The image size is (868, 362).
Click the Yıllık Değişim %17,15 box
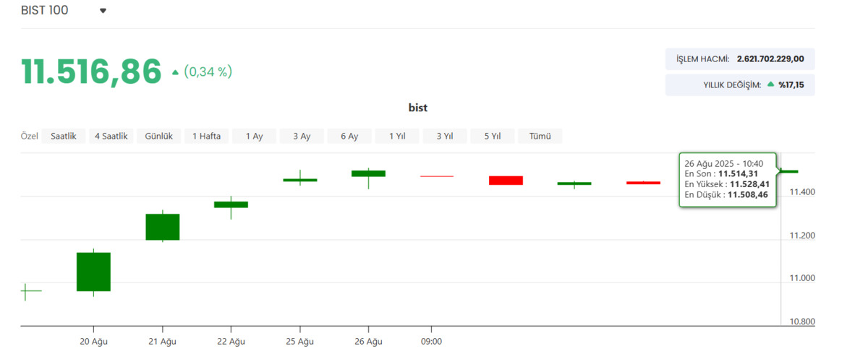(740, 85)
